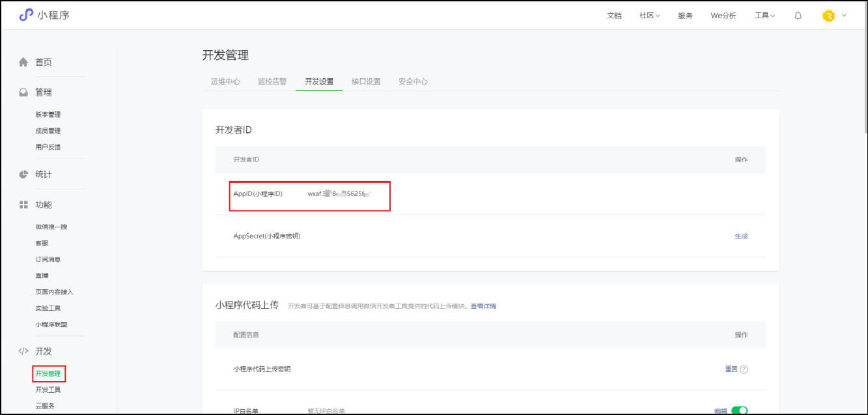Click the 开发 code brackets icon

click(23, 351)
